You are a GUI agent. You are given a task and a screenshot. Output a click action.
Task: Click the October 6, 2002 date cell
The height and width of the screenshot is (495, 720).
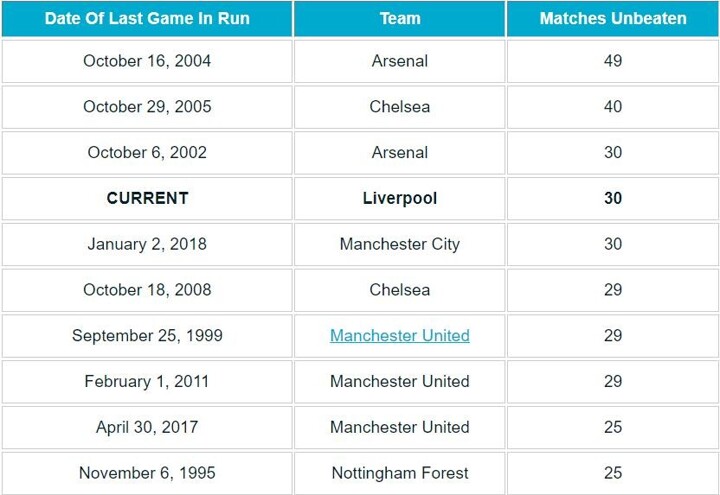point(147,153)
